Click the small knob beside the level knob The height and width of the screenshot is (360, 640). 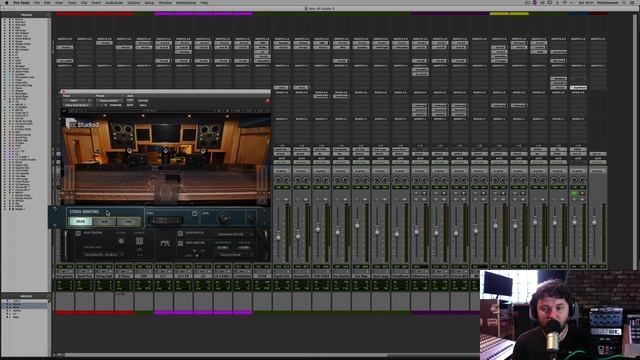tap(252, 219)
